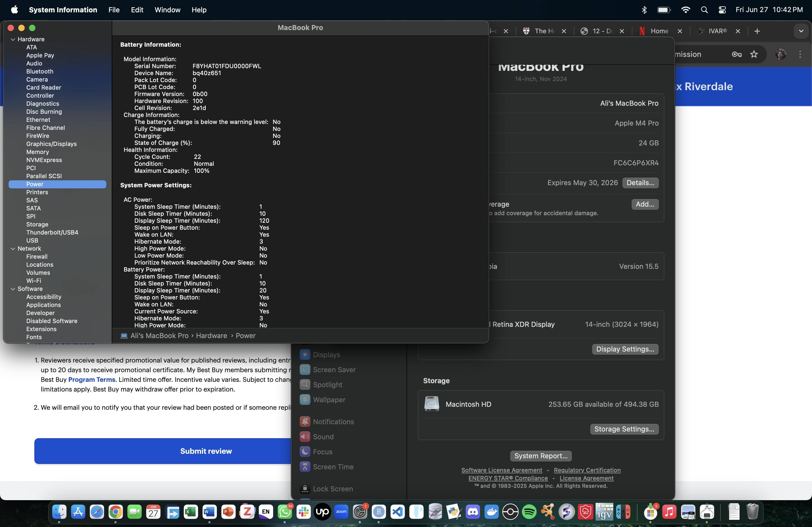
Task: Collapse the Software tree section
Action: point(13,289)
